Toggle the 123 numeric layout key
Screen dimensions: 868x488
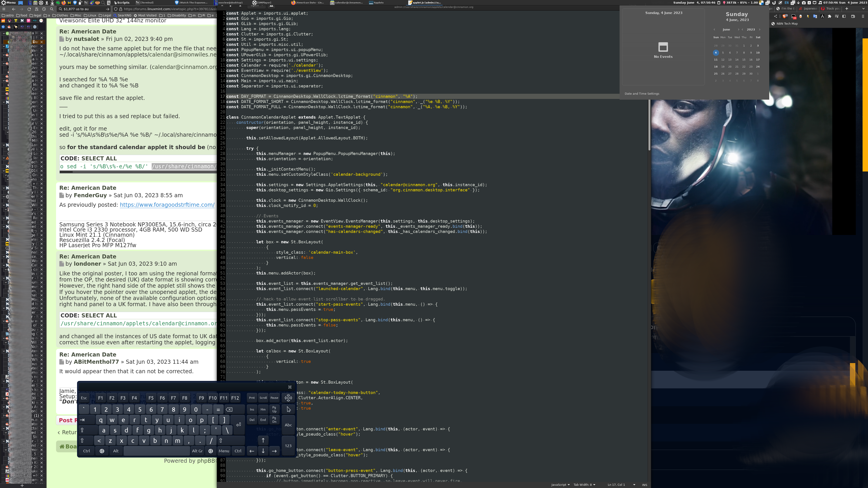coord(288,446)
